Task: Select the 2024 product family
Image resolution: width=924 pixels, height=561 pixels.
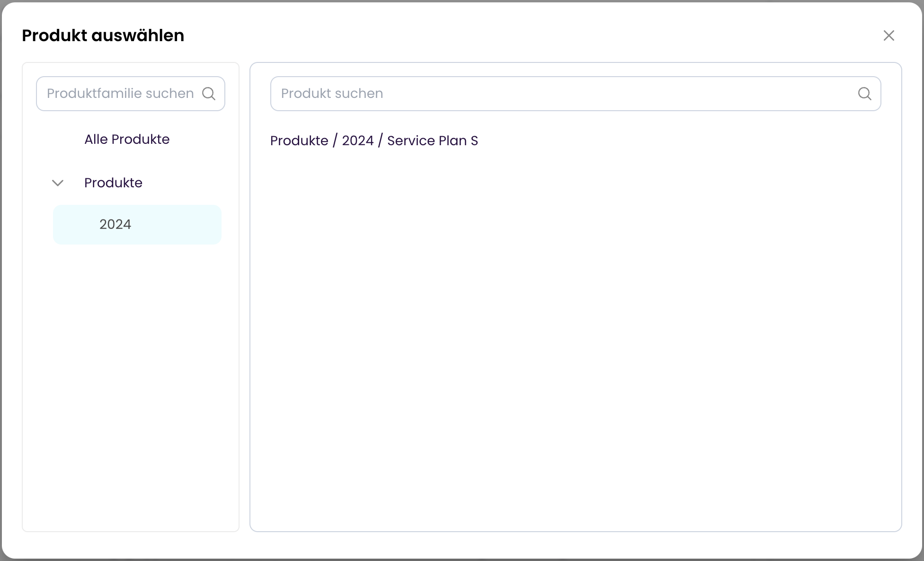Action: pos(115,224)
